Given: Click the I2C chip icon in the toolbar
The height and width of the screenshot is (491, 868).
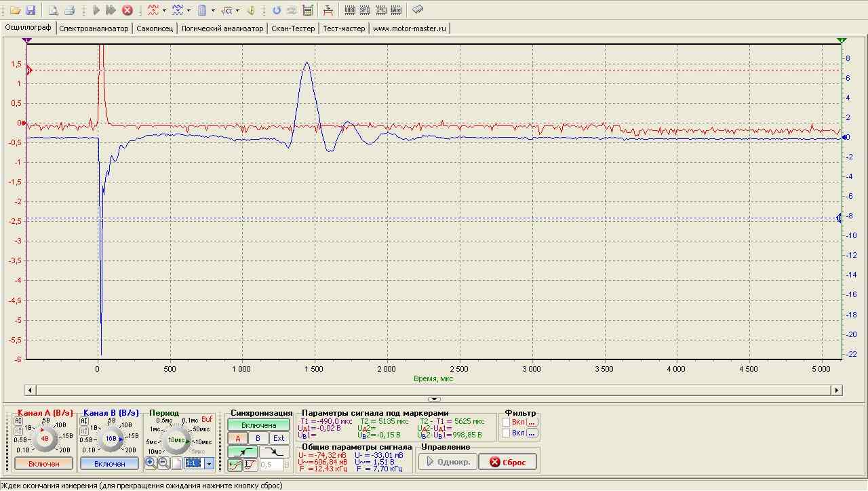Looking at the screenshot, I should (x=381, y=10).
